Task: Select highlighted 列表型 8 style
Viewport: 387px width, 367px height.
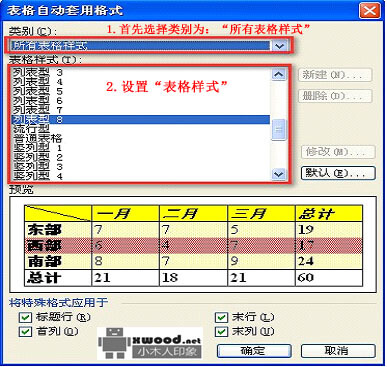Action: click(141, 119)
